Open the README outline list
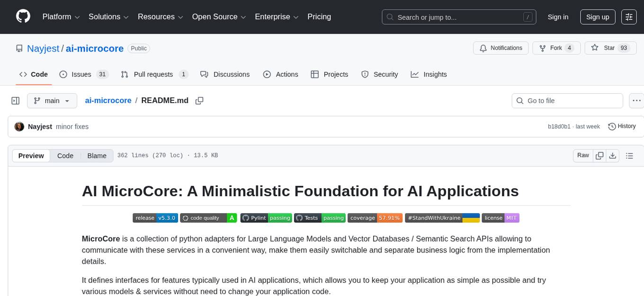 click(629, 155)
